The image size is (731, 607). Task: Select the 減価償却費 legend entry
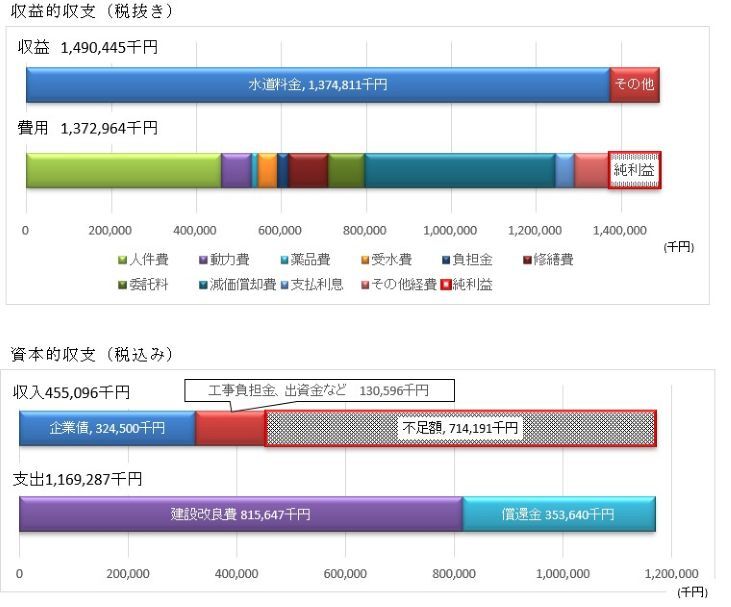coord(240,285)
